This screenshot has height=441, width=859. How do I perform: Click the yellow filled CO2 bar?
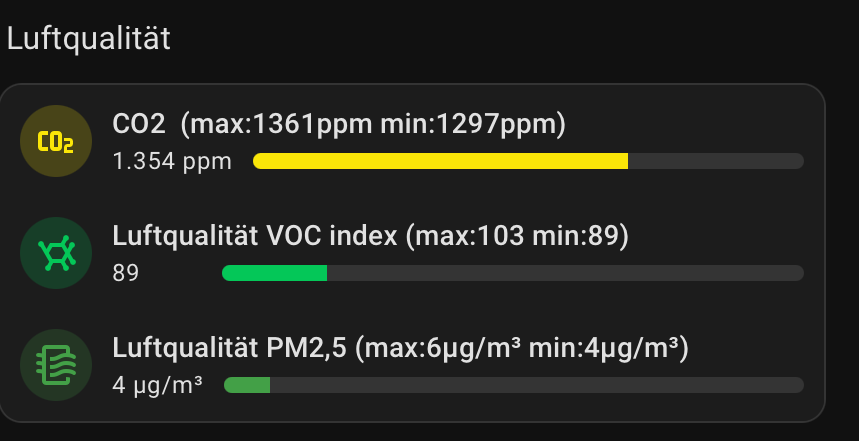coord(440,161)
